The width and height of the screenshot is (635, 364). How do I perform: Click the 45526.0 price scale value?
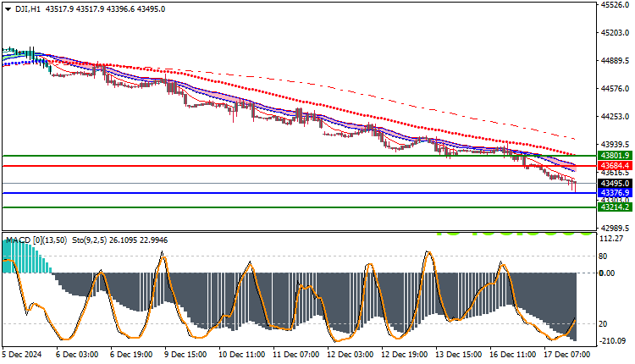coord(616,5)
